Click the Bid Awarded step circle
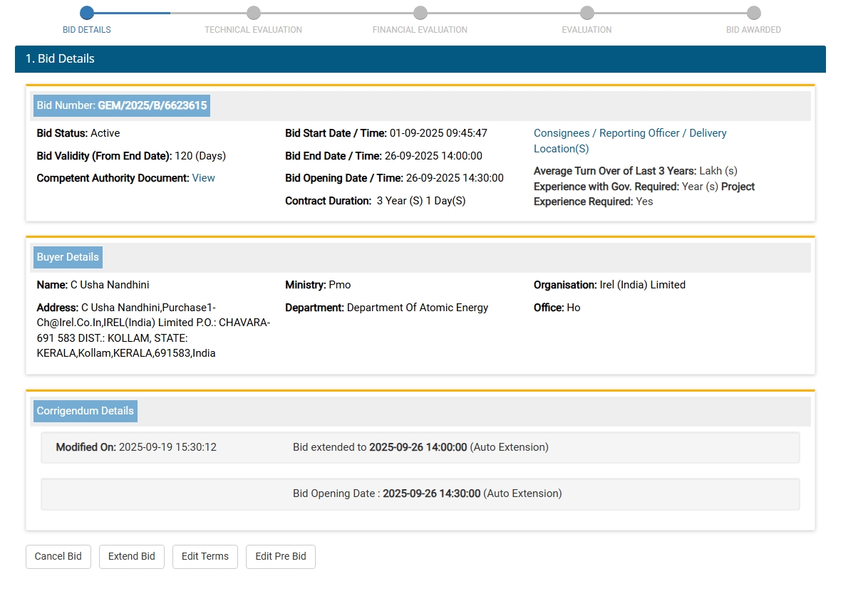This screenshot has width=868, height=601. click(753, 13)
